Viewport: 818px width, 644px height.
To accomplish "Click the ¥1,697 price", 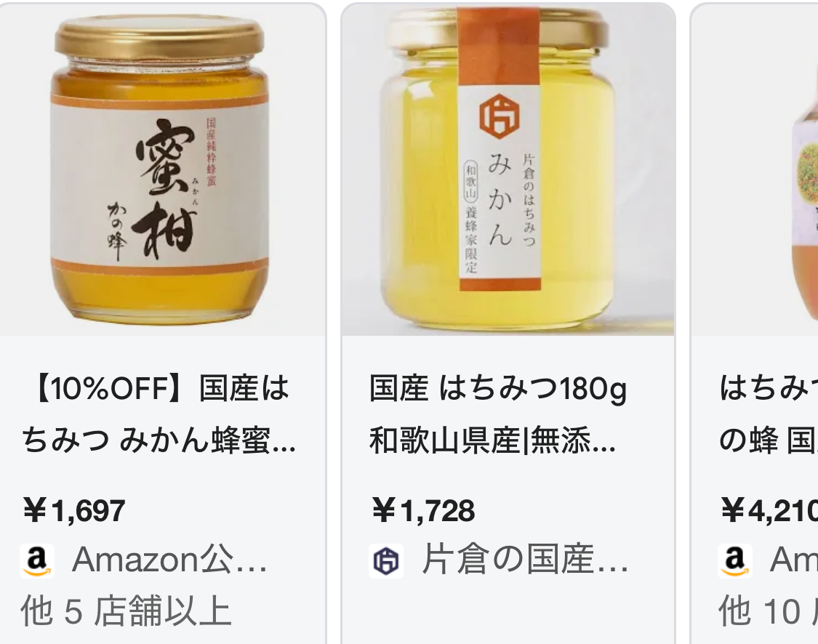I will 74,510.
